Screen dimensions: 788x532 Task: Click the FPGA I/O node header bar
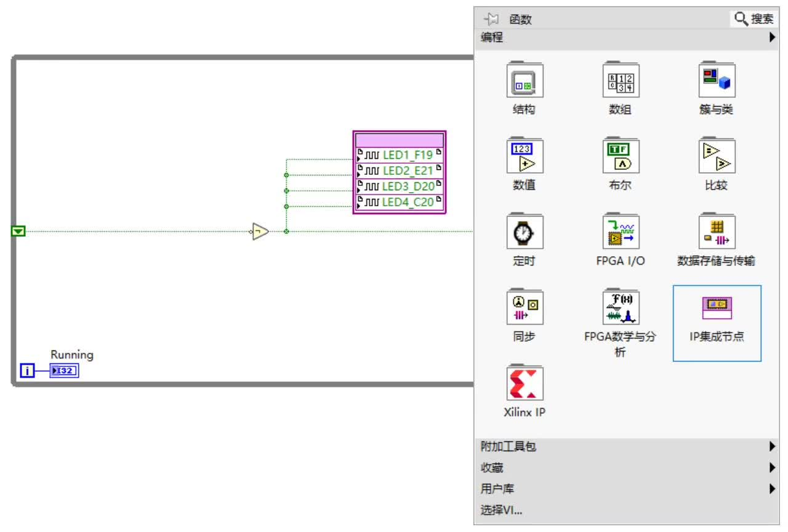pyautogui.click(x=399, y=140)
